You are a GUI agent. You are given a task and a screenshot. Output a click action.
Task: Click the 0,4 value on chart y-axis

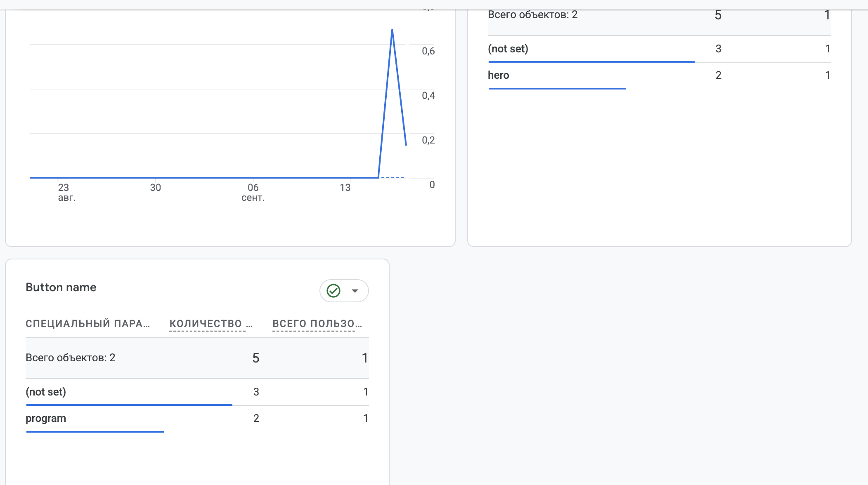pyautogui.click(x=428, y=96)
